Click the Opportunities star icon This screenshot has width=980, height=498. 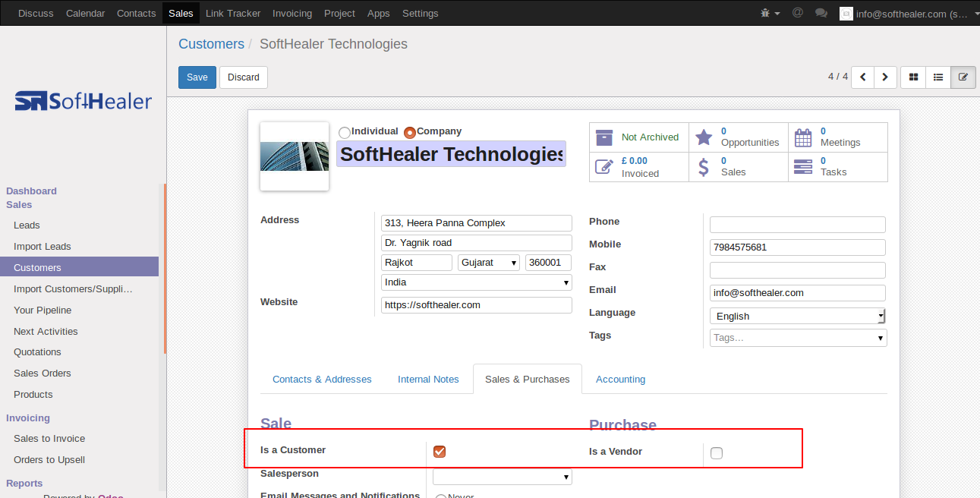point(704,137)
